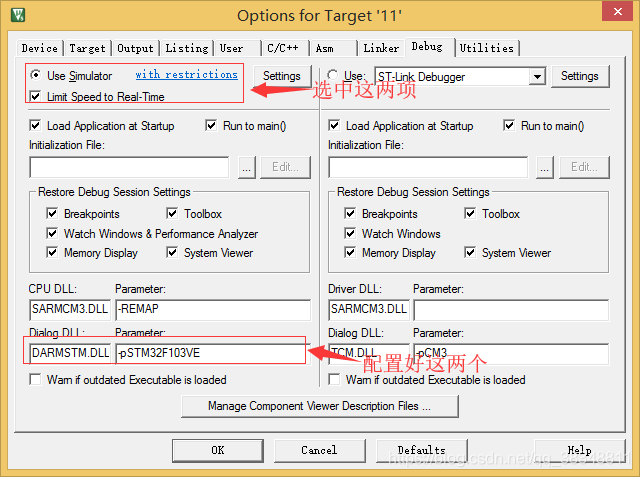Restore settings with Defaults button
The width and height of the screenshot is (640, 477).
click(422, 450)
